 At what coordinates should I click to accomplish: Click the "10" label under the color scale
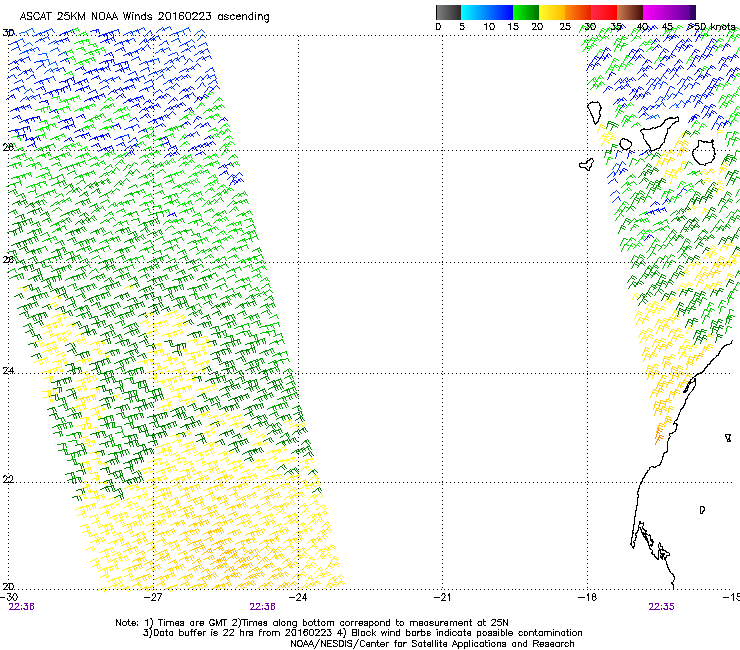pos(489,27)
